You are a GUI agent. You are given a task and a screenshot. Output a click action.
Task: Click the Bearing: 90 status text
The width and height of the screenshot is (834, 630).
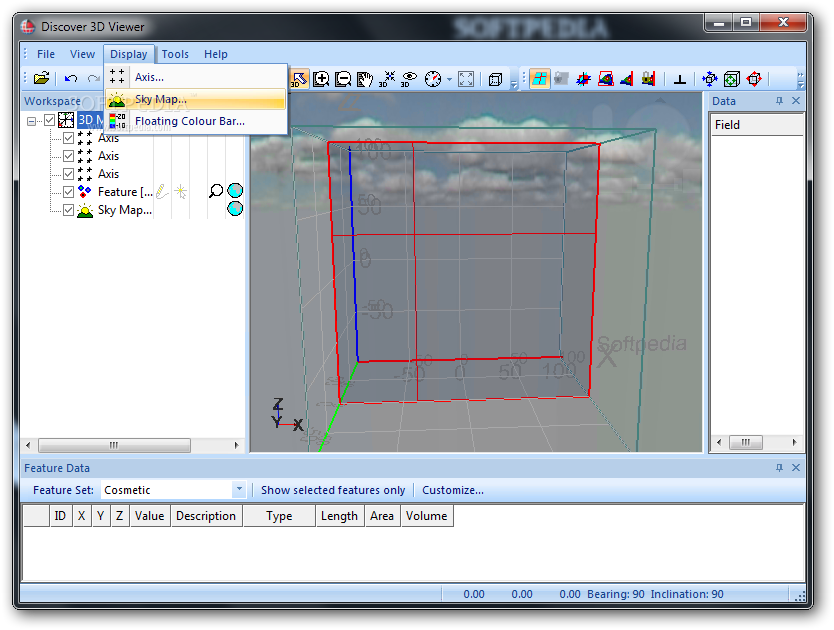pyautogui.click(x=615, y=594)
